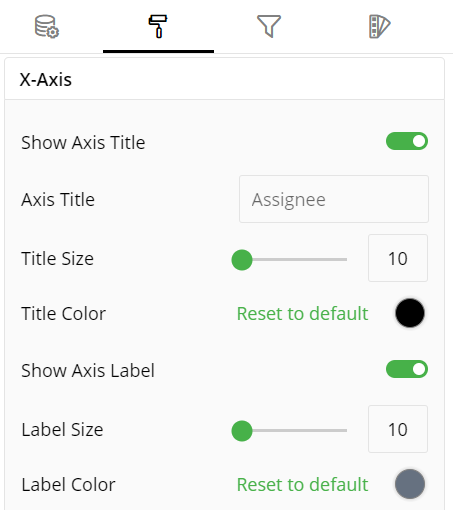This screenshot has height=510, width=453.
Task: Open the data source settings tab
Action: pyautogui.click(x=47, y=26)
